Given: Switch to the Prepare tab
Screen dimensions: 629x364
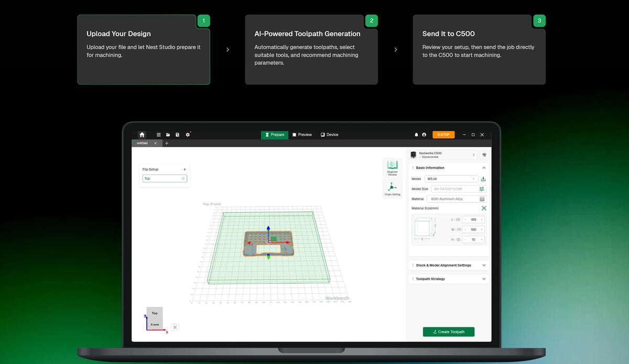Looking at the screenshot, I should tap(275, 135).
